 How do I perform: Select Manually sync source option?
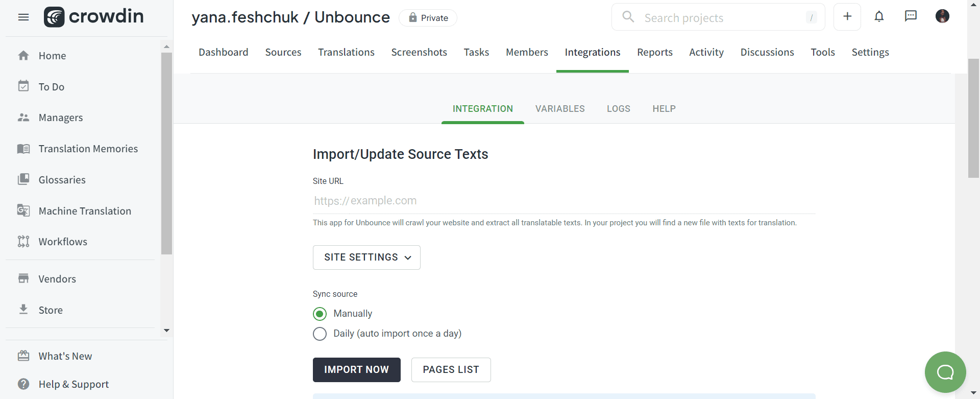tap(320, 314)
